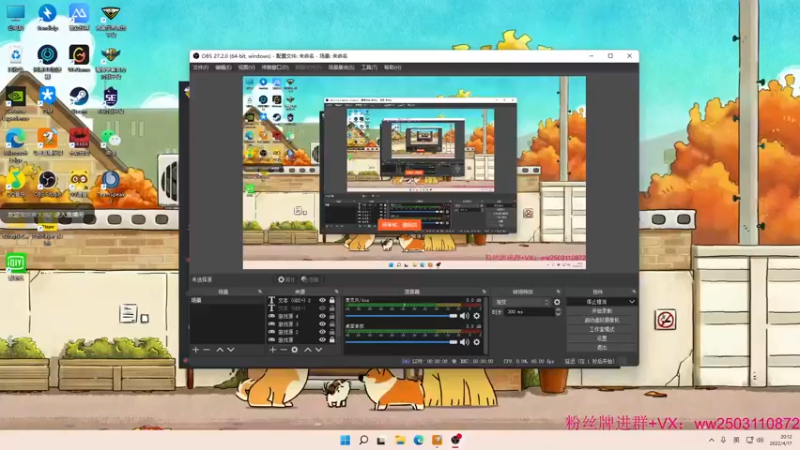Adjust transition duration 300 ms stepper
Screen dimensions: 800x450
pos(558,312)
